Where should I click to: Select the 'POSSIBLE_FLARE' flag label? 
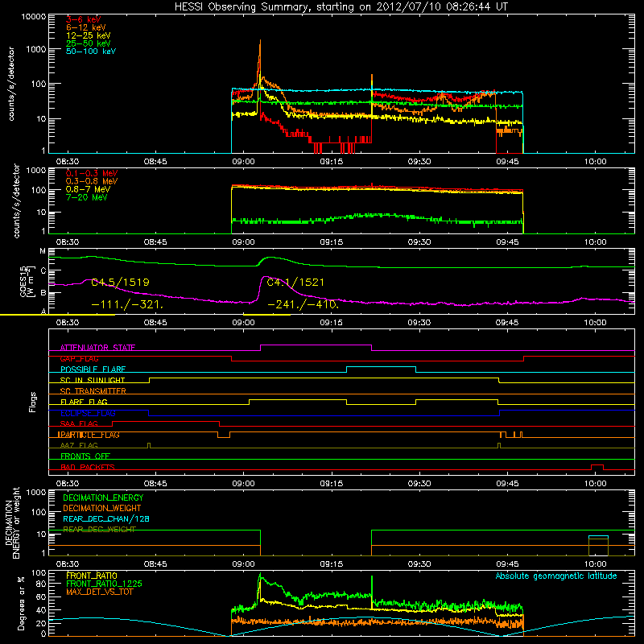(93, 369)
